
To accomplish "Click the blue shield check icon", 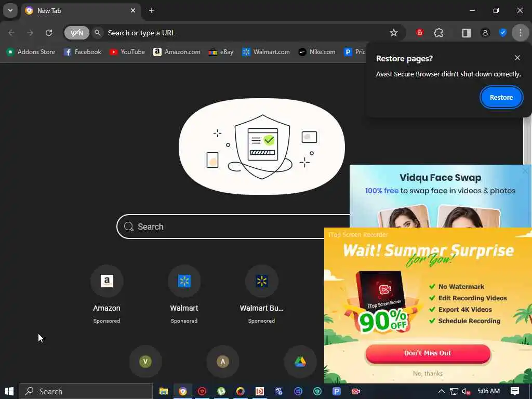I will (x=503, y=33).
